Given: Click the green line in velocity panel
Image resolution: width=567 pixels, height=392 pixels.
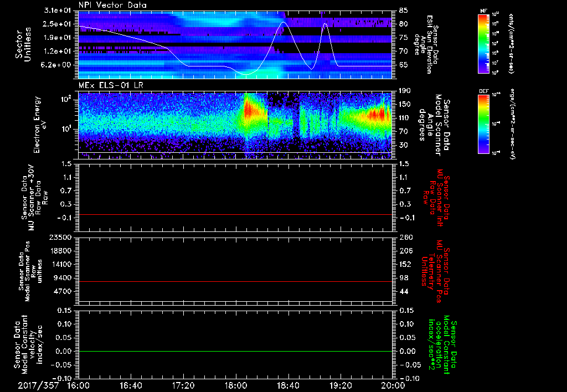Looking at the screenshot, I should pyautogui.click(x=235, y=351).
